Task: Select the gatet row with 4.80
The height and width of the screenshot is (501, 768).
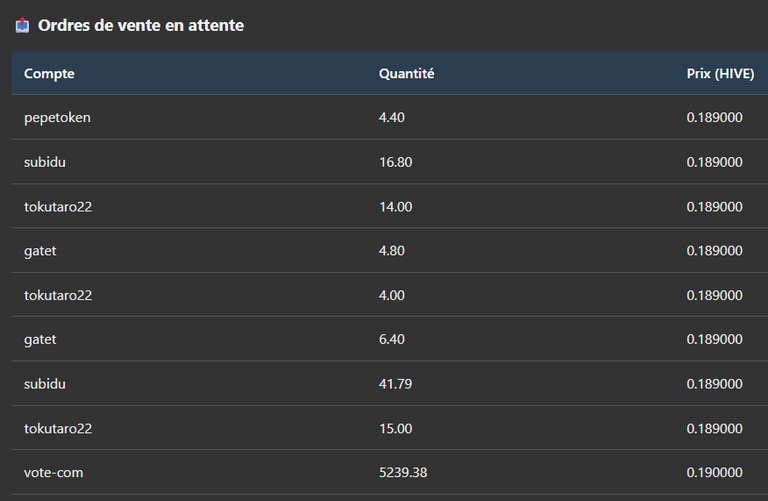Action: pos(389,250)
